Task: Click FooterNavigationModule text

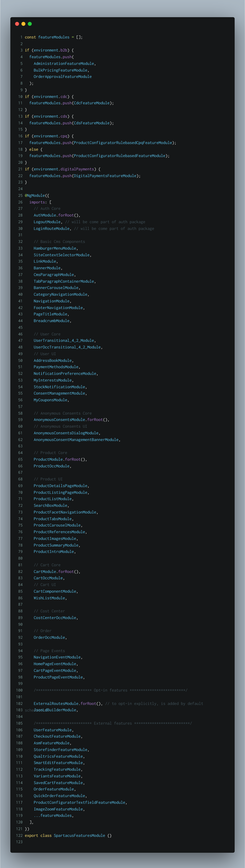Action: click(x=58, y=308)
